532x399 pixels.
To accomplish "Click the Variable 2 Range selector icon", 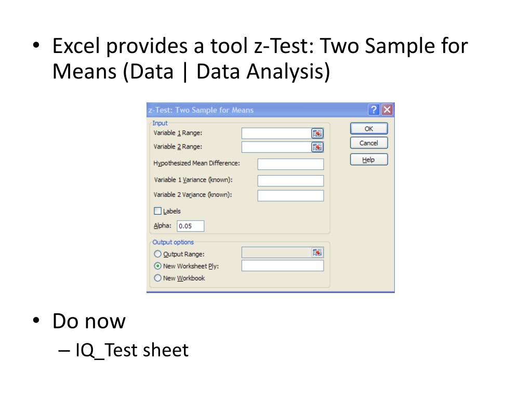I will tap(317, 147).
